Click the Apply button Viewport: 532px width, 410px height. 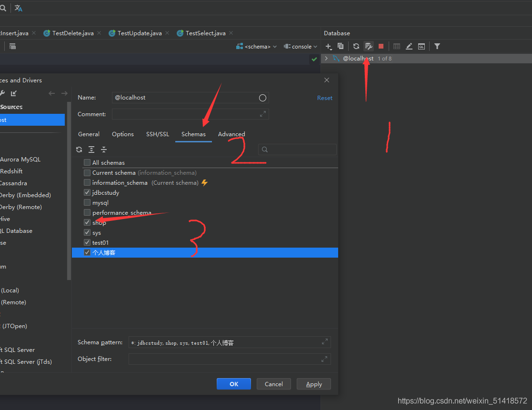314,384
